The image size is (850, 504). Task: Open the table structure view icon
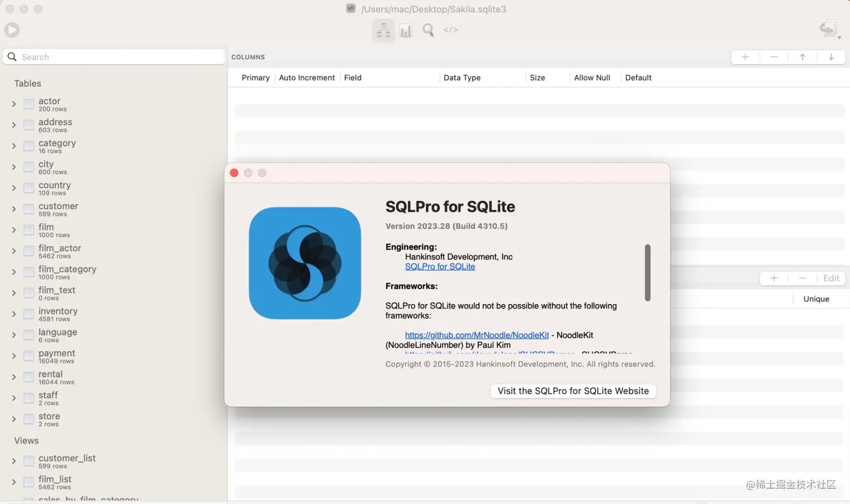click(383, 30)
